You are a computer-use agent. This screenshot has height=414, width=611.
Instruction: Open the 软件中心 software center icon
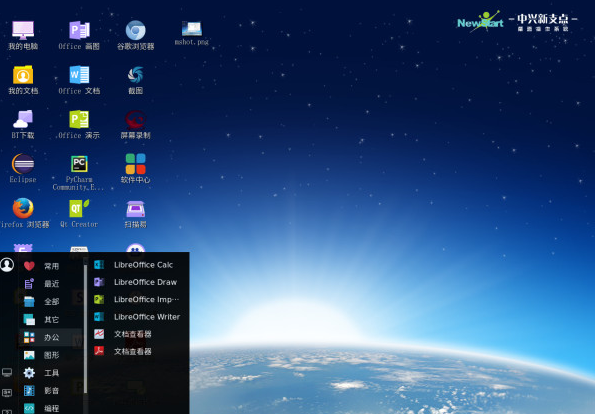point(136,169)
